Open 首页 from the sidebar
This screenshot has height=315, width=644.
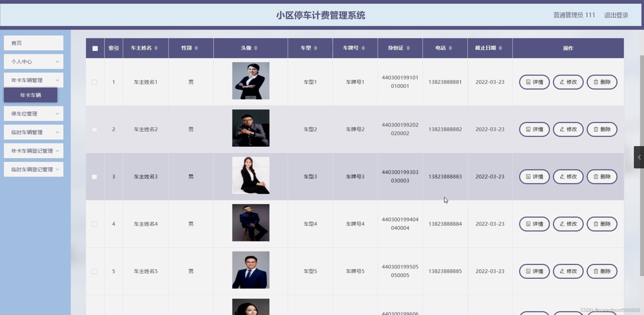33,43
